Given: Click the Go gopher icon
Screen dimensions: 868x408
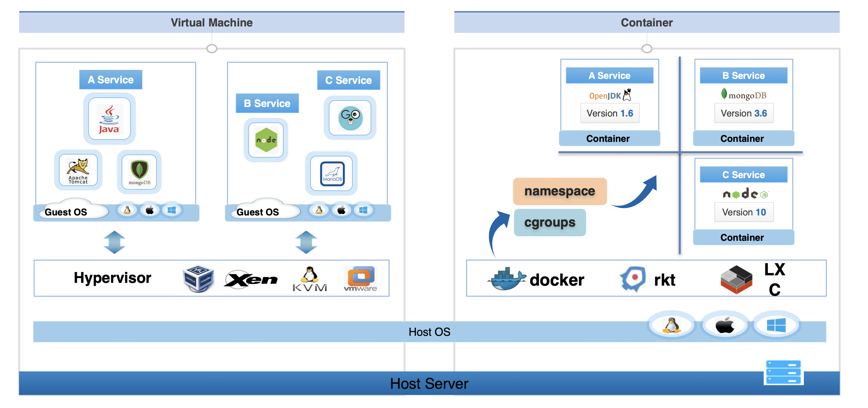Looking at the screenshot, I should [350, 118].
